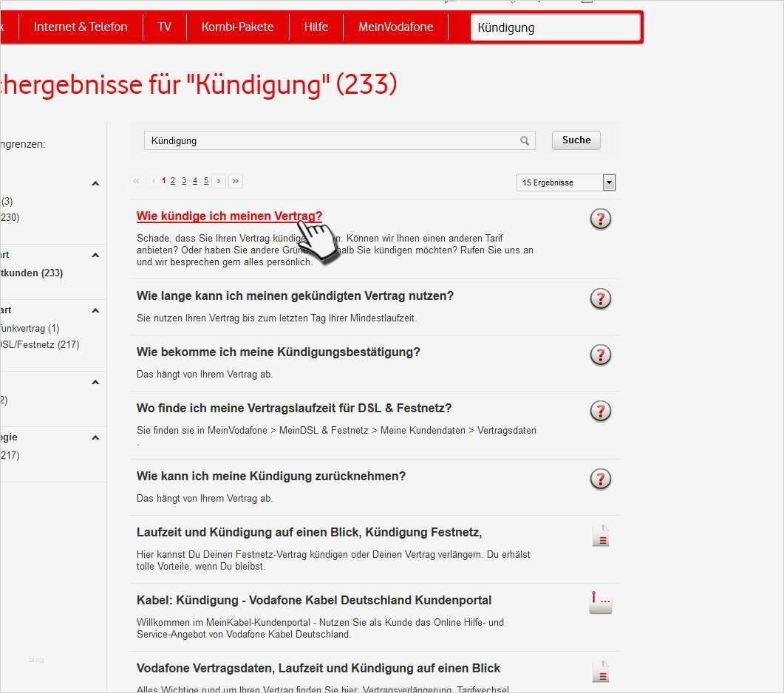
Task: Click the first page double-arrow in pagination
Action: [136, 181]
